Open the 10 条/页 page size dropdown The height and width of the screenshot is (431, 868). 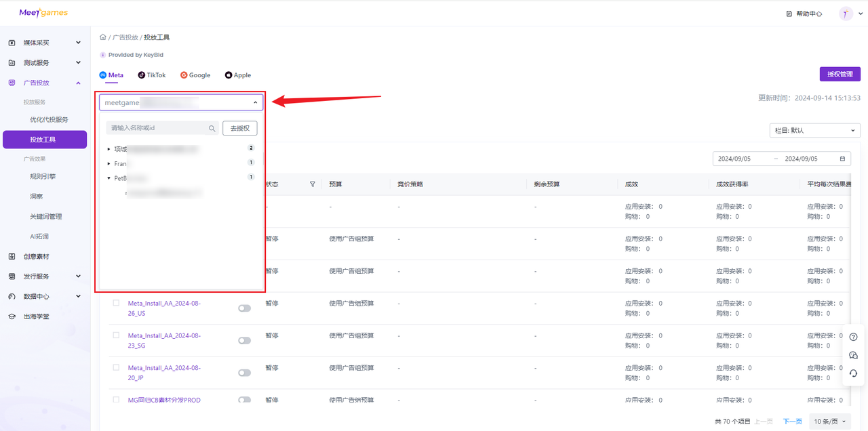(x=831, y=422)
